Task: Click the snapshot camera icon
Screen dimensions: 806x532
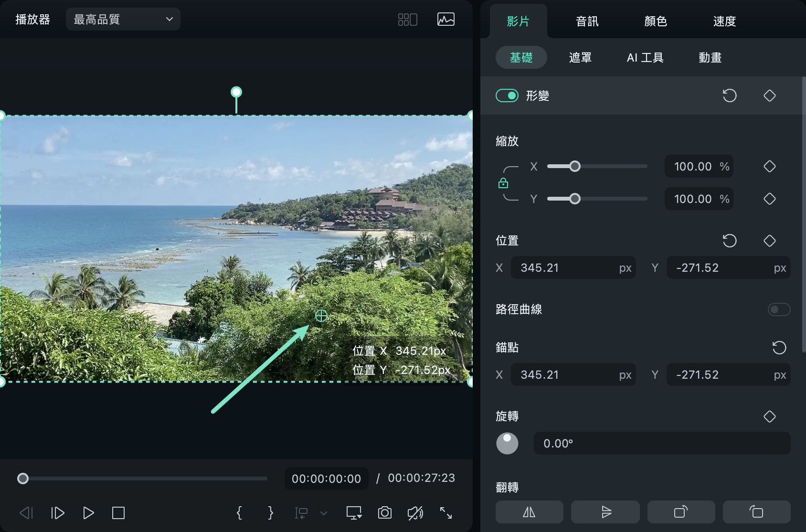Action: (x=384, y=513)
